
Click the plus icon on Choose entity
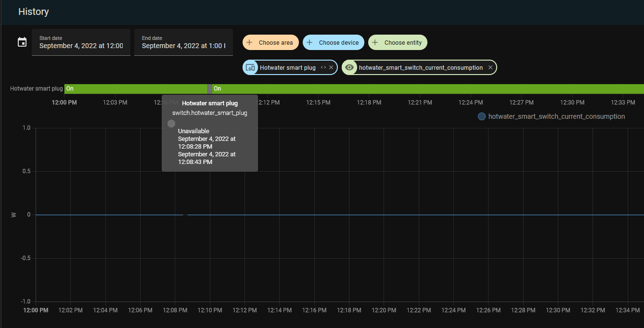[x=375, y=42]
